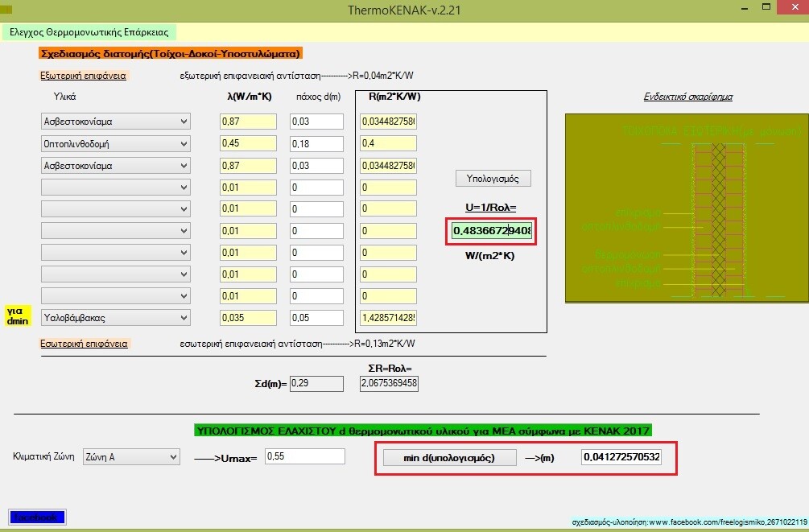
Task: Click the blue Facebook button
Action: point(36,517)
